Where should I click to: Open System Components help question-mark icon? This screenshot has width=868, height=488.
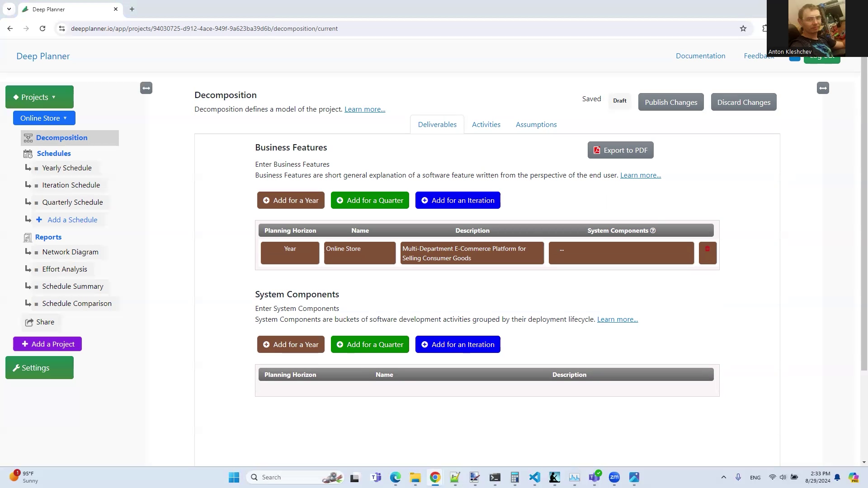[x=653, y=230]
